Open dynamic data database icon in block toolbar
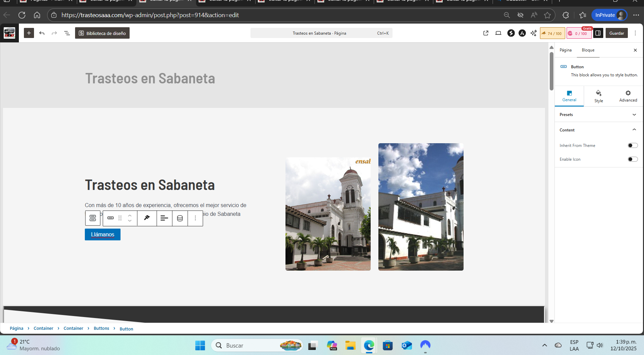 [x=180, y=218]
